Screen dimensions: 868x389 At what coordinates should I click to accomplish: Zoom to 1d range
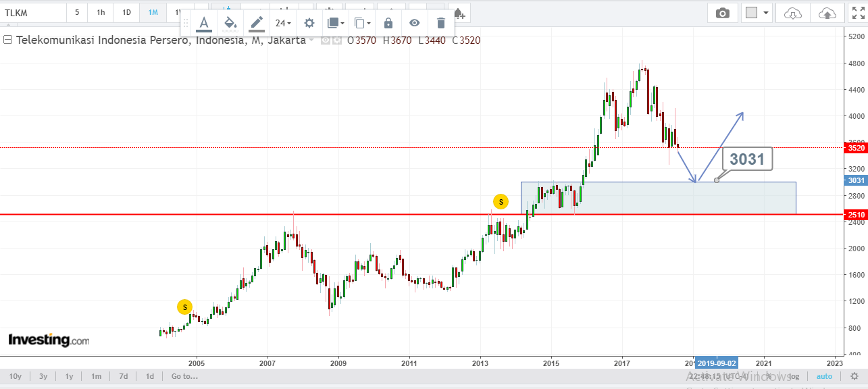click(150, 376)
